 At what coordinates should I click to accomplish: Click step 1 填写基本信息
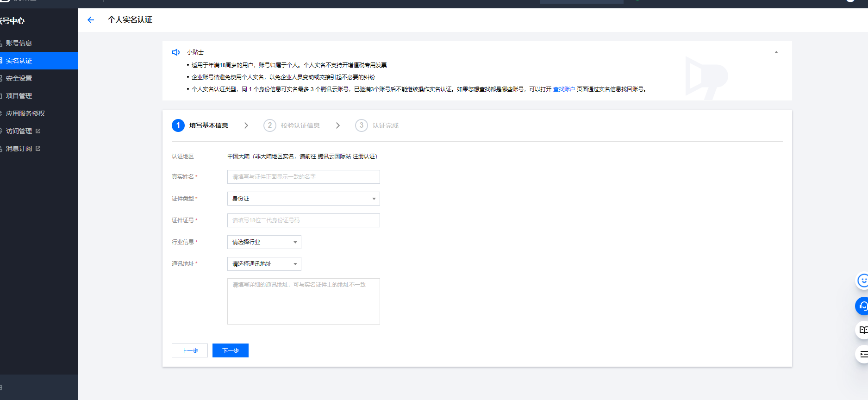tap(200, 125)
